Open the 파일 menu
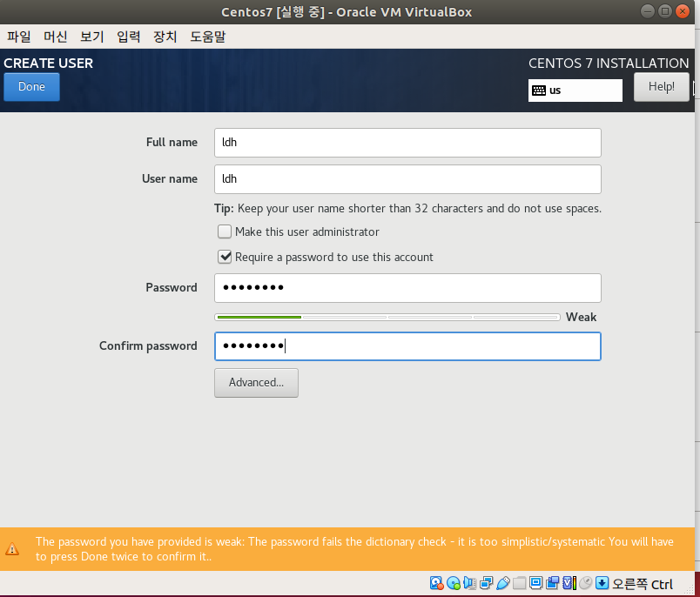This screenshot has height=597, width=700. coord(19,37)
